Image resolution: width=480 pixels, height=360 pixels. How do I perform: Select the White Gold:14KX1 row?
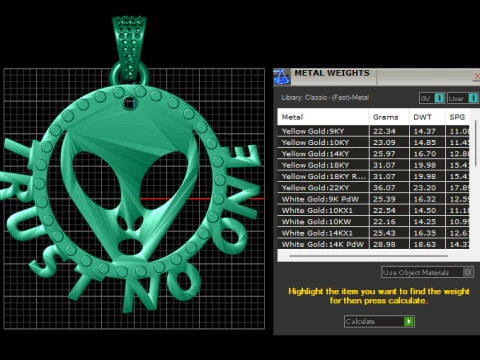pyautogui.click(x=373, y=233)
